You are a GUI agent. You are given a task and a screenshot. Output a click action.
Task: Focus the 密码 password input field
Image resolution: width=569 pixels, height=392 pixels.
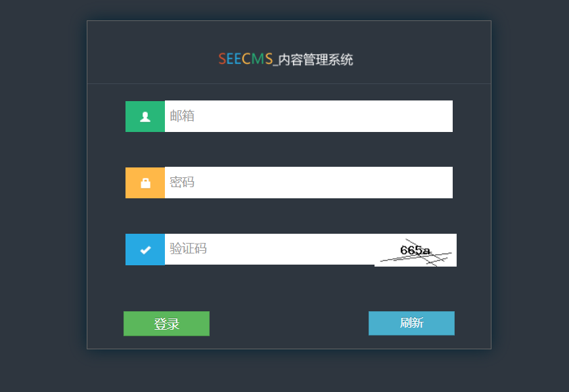(309, 183)
